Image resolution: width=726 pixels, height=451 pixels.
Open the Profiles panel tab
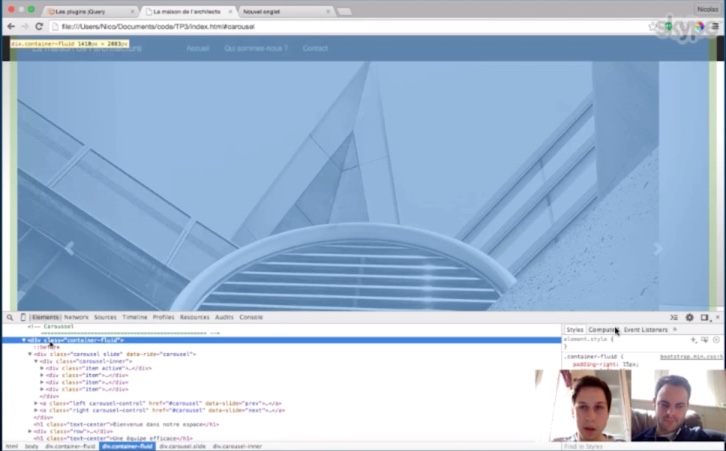tap(163, 317)
